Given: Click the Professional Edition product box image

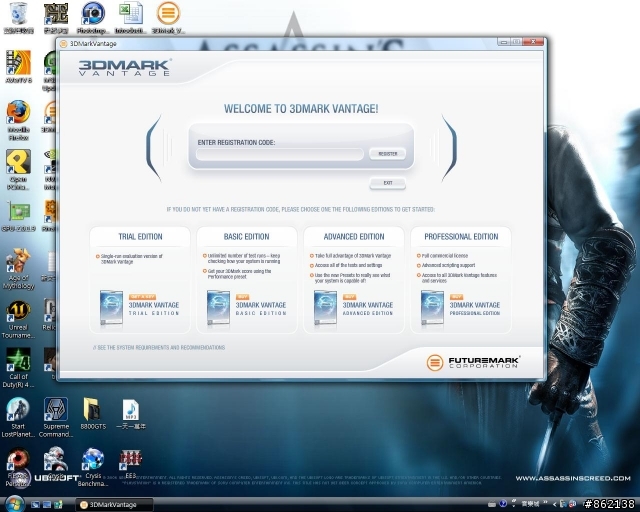Looking at the screenshot, I should pos(432,308).
